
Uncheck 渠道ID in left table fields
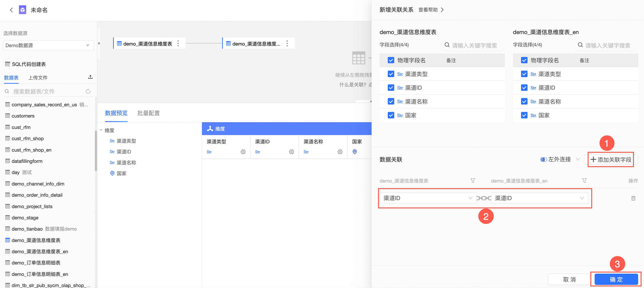tap(391, 88)
